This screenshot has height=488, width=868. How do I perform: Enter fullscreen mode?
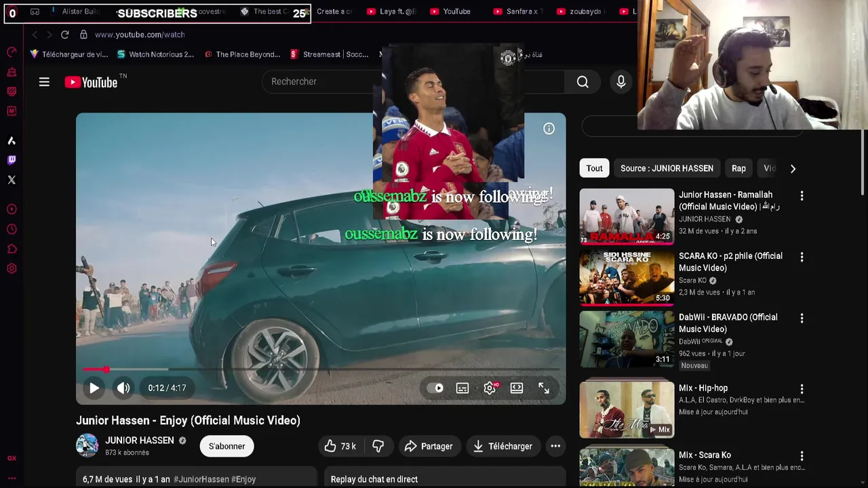point(544,388)
